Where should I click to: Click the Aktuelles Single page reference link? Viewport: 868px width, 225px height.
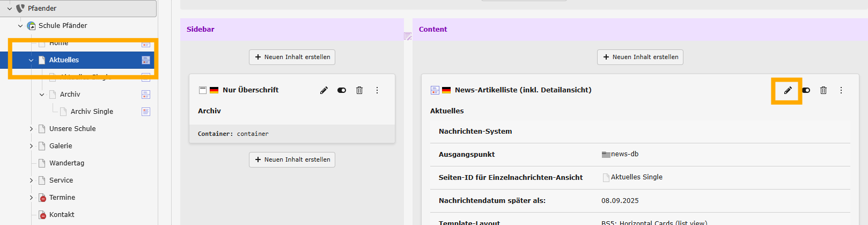[636, 177]
